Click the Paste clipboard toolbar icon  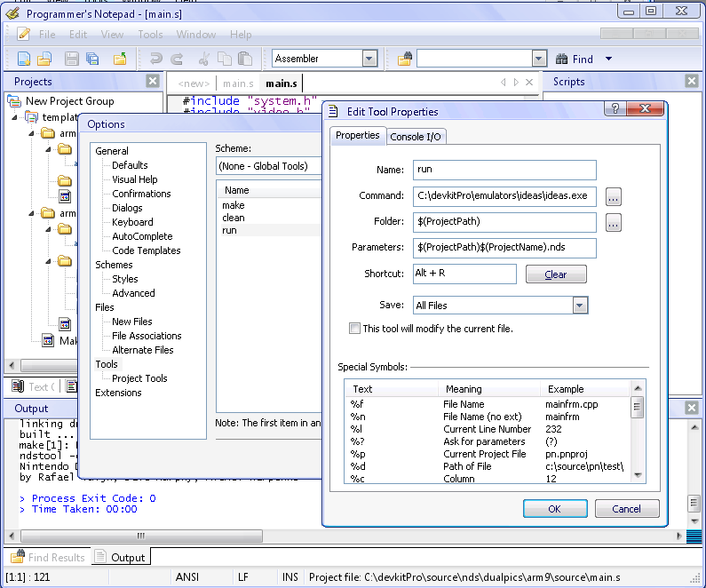(246, 60)
